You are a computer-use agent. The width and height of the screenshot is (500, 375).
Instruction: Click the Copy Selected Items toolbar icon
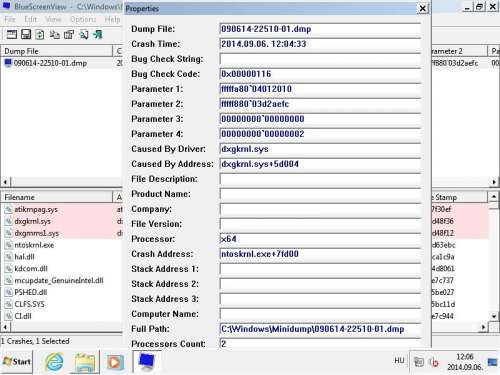click(54, 35)
